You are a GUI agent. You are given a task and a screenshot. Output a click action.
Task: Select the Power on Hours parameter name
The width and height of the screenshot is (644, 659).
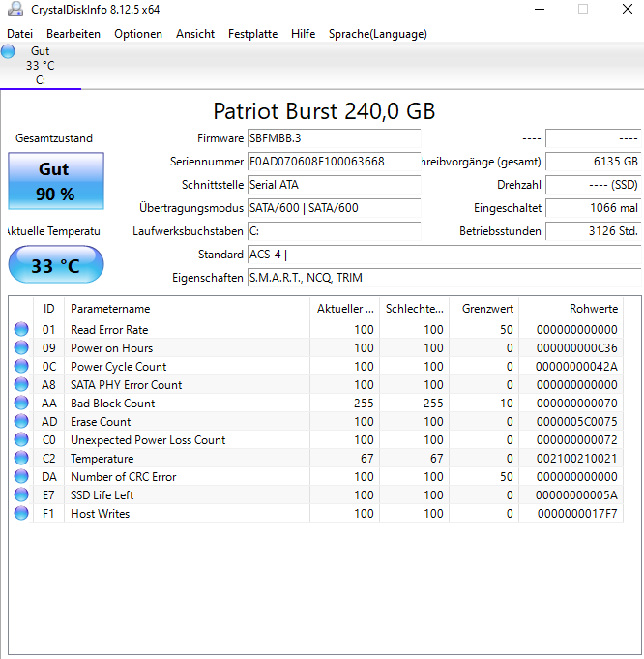[x=112, y=348]
